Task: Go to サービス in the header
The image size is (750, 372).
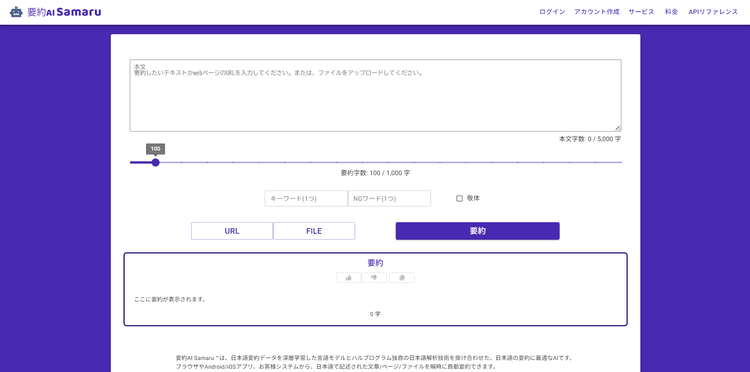Action: [x=641, y=12]
